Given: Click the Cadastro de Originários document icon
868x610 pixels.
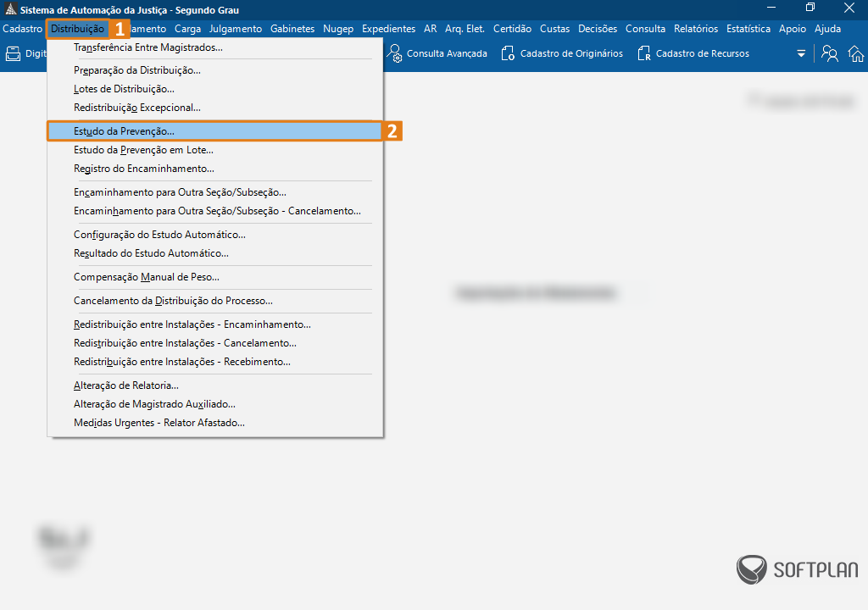Looking at the screenshot, I should [508, 53].
